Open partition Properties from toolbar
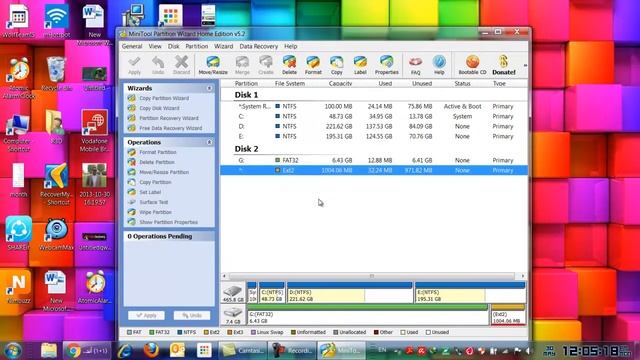 [x=387, y=65]
